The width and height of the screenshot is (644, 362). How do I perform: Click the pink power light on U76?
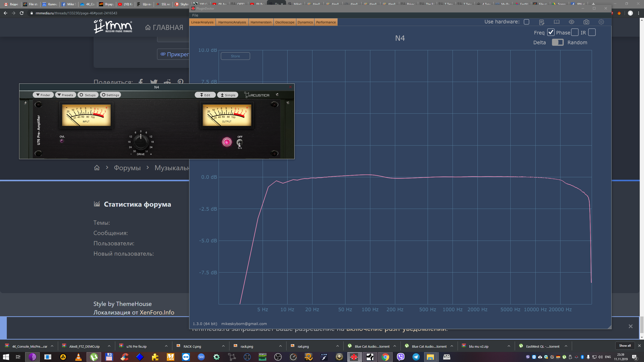click(227, 142)
